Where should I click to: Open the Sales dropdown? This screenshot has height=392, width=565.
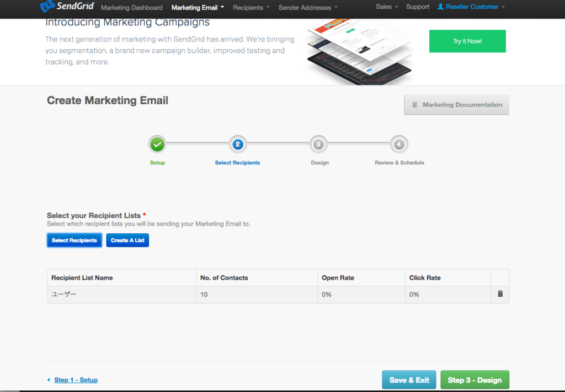tap(387, 7)
